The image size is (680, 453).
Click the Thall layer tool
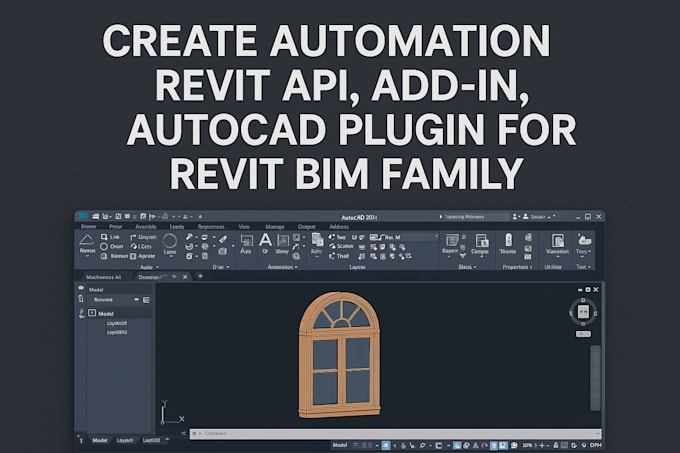coord(339,256)
